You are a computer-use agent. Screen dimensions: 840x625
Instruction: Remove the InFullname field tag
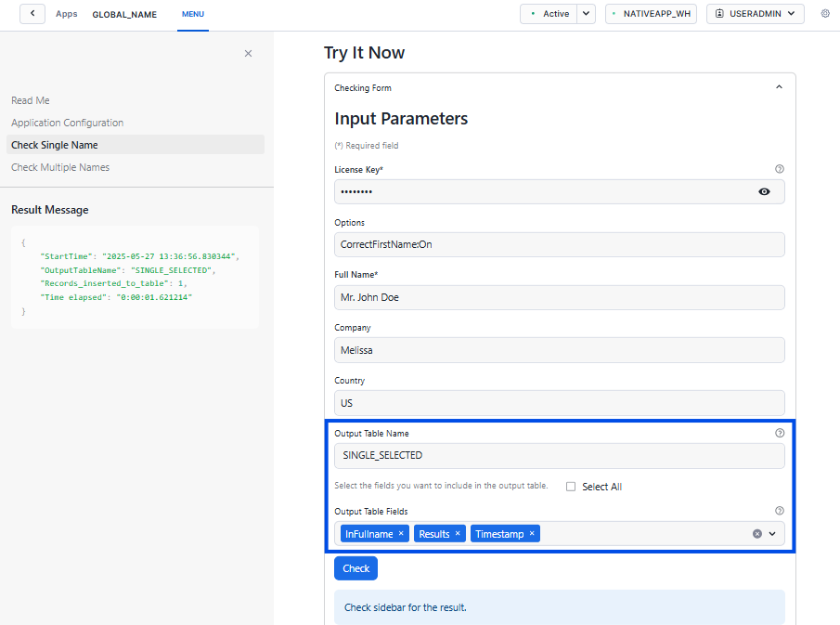401,533
